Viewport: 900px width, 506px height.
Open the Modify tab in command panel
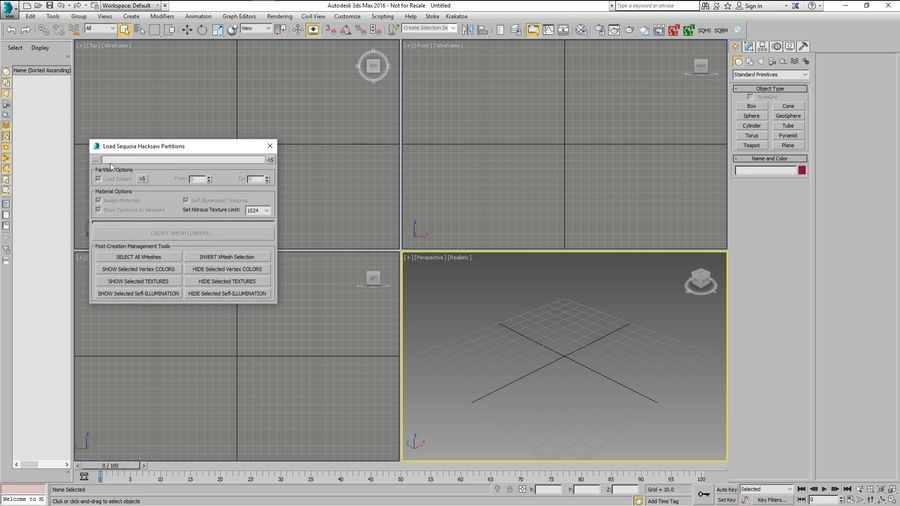click(749, 46)
